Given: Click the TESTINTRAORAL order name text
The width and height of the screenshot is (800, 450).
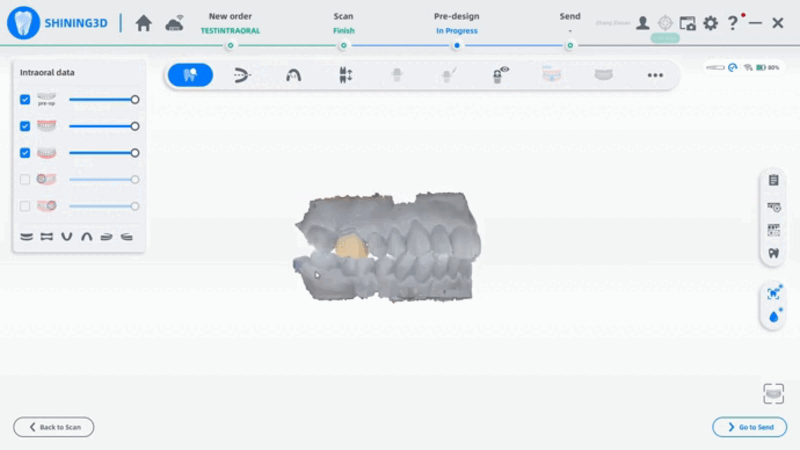Looking at the screenshot, I should pos(230,31).
